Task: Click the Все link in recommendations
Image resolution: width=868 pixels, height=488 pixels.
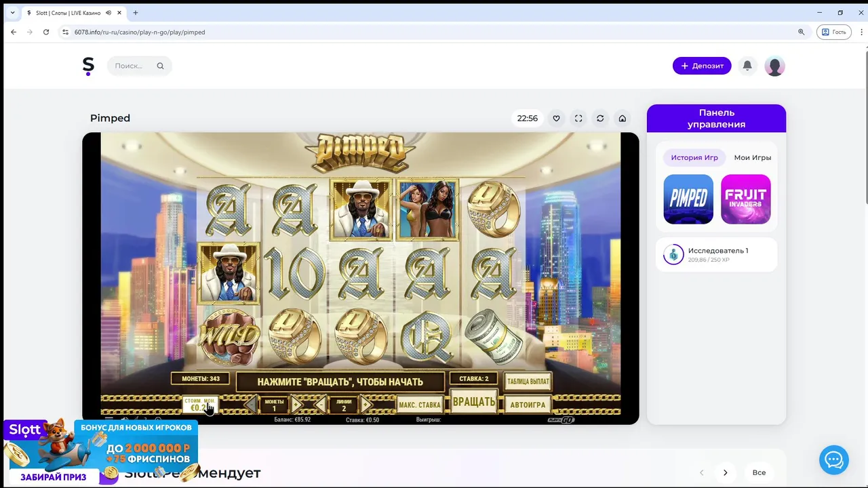Action: [x=759, y=472]
